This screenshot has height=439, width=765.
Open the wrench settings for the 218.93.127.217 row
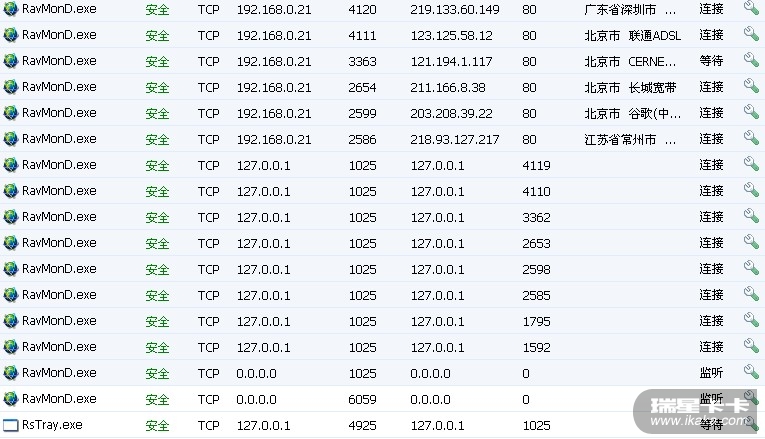(x=751, y=138)
